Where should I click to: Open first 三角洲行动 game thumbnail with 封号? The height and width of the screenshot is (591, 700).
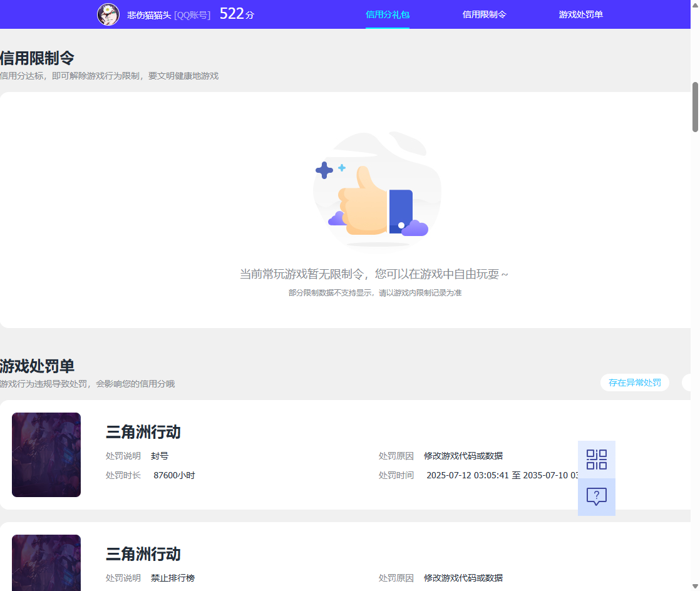pyautogui.click(x=46, y=455)
